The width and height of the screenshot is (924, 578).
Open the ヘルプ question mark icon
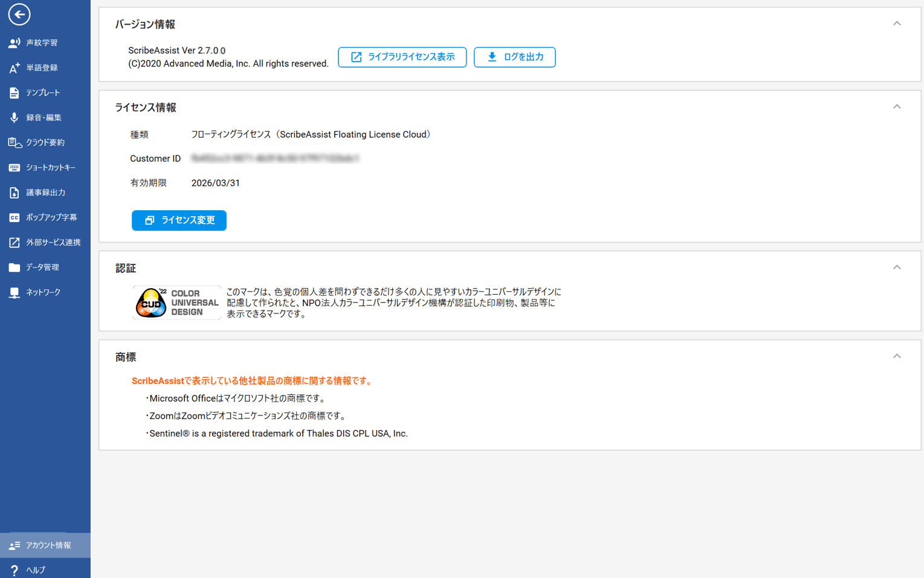[x=14, y=570]
